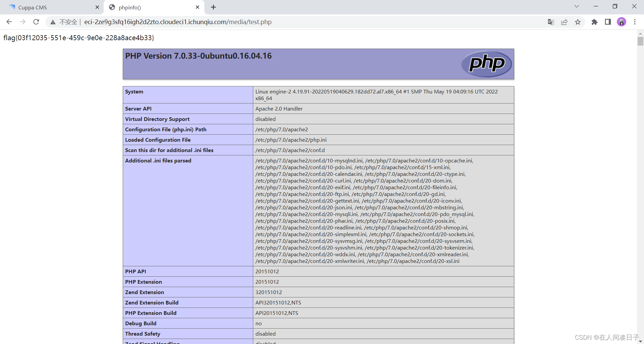Click the forward navigation arrow
This screenshot has width=644, height=344.
[x=22, y=22]
